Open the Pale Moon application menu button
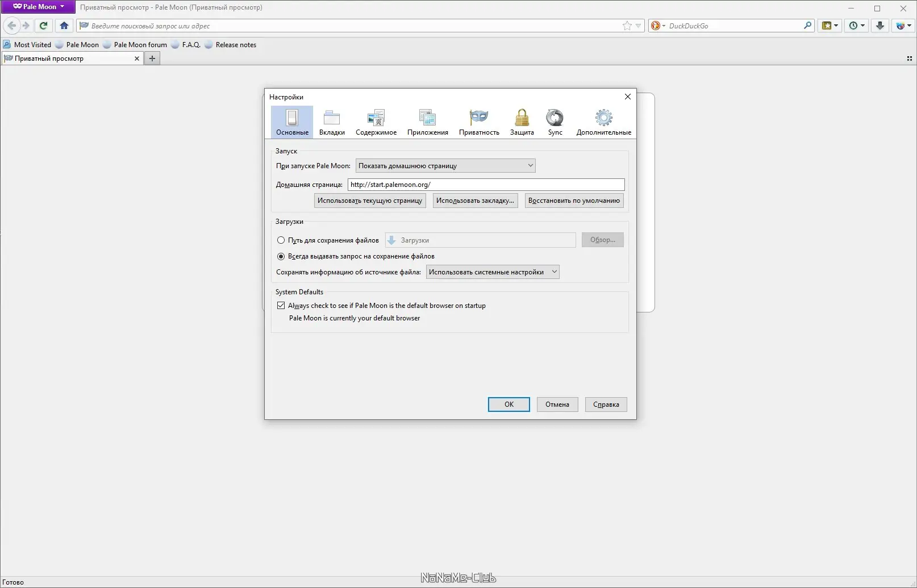Screen dimensions: 917x588 38,7
